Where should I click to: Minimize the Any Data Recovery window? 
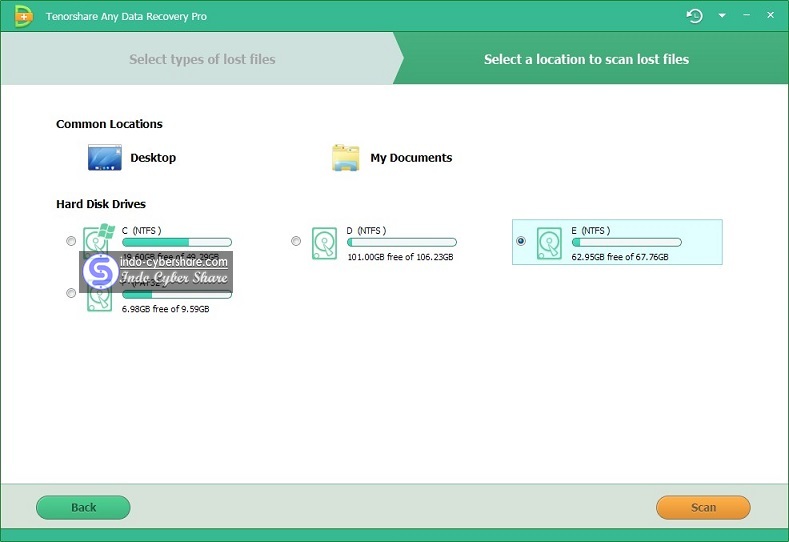747,16
